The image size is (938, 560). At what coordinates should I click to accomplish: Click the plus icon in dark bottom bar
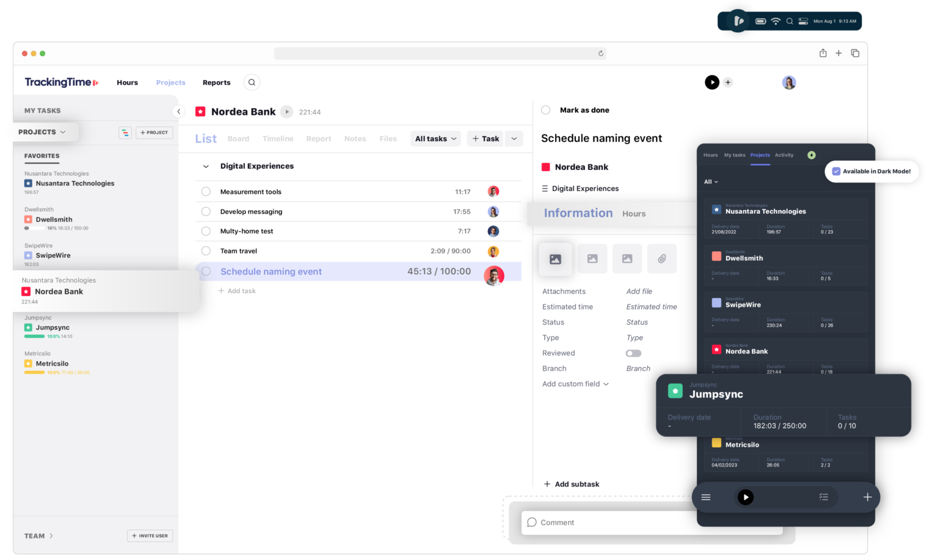pos(867,497)
